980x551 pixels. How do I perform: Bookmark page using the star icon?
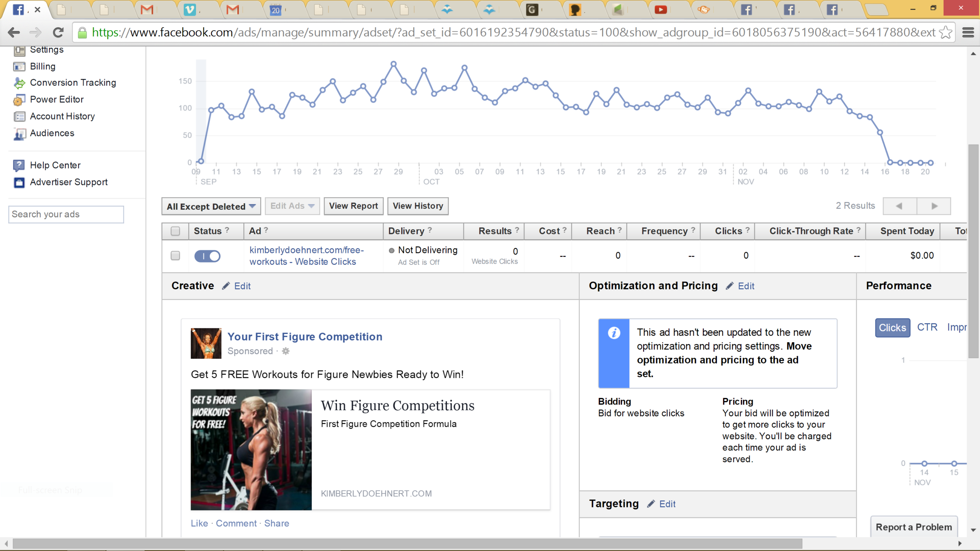(946, 33)
